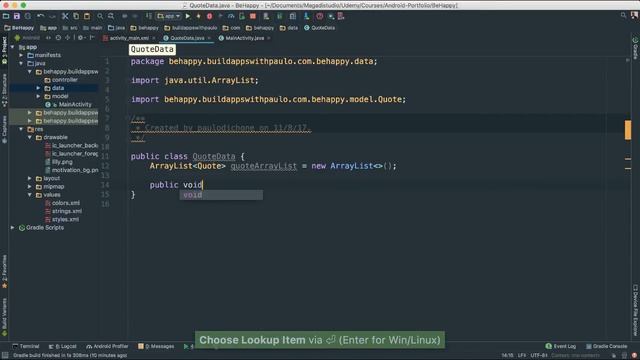The height and width of the screenshot is (360, 640).
Task: Open the Android Profiler tool window
Action: point(107,346)
